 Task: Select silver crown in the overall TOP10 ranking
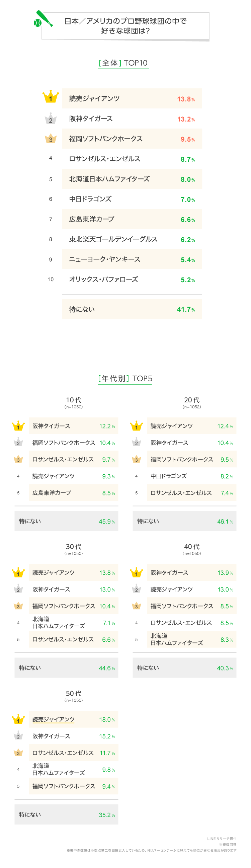51,119
